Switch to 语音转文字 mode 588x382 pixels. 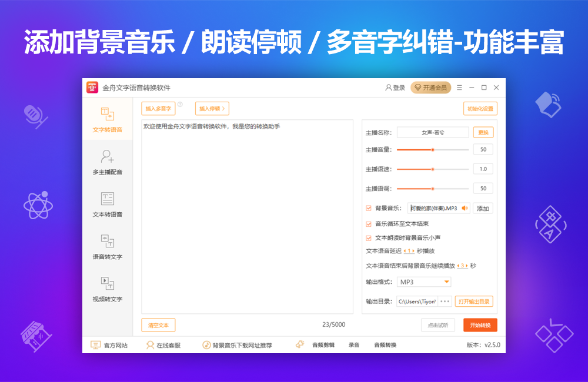coord(107,247)
